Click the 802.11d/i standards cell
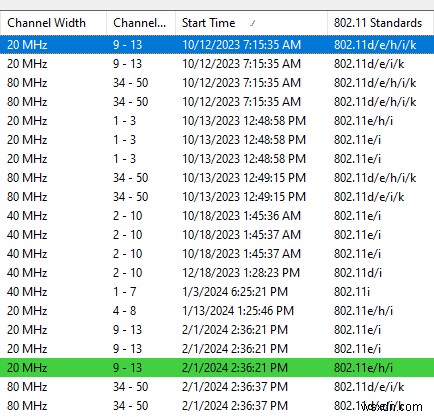Viewport: 434px width, 417px height. 358,273
